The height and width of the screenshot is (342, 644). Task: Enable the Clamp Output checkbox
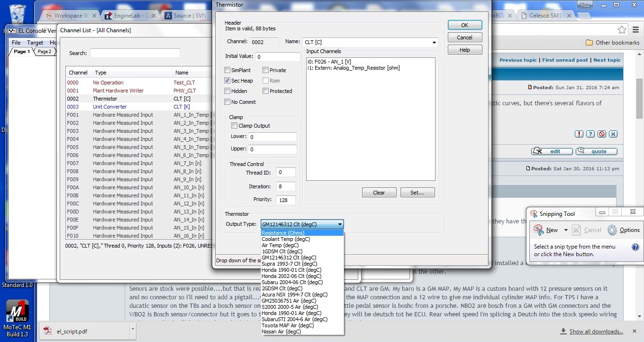coord(234,126)
